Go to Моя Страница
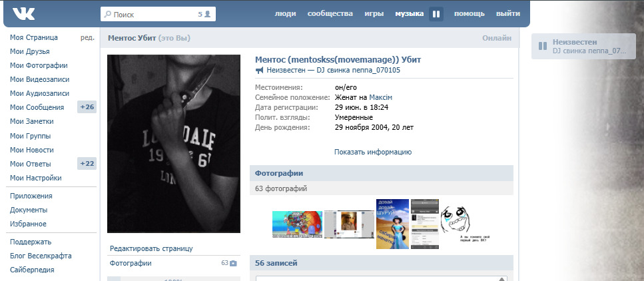 tap(34, 37)
